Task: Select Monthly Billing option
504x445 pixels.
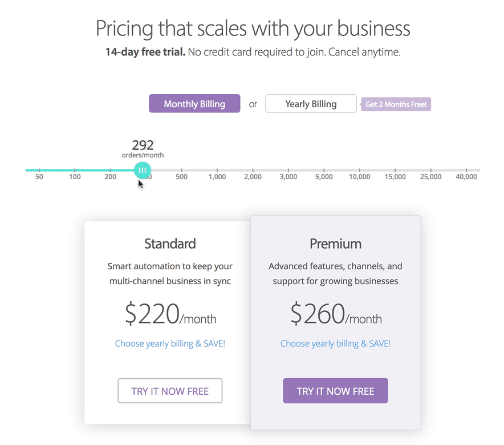Action: click(194, 103)
